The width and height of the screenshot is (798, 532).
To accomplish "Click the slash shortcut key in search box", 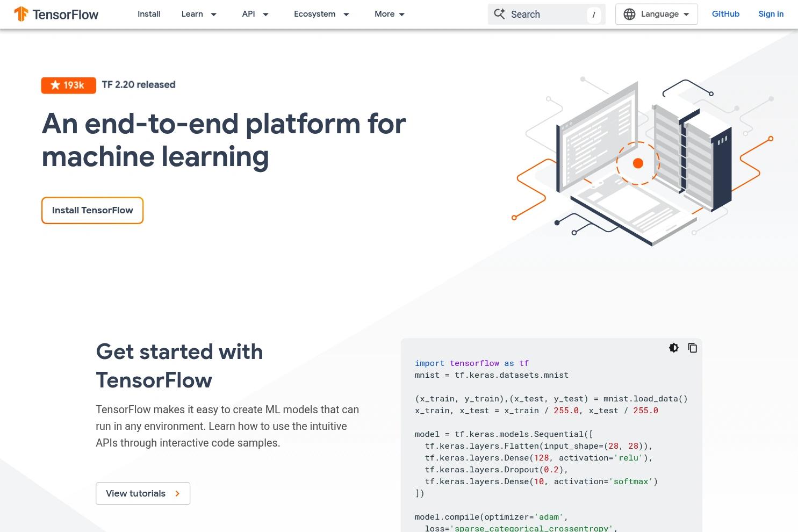I will pos(593,15).
